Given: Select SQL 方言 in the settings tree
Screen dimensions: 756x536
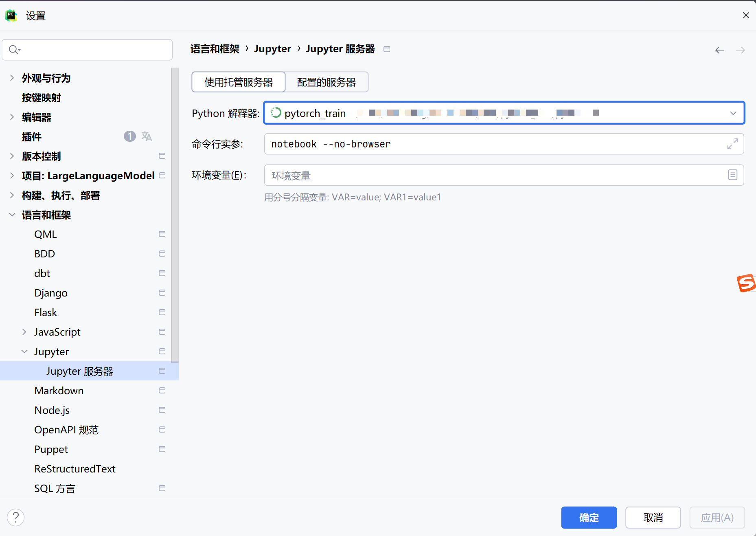Looking at the screenshot, I should pyautogui.click(x=55, y=488).
